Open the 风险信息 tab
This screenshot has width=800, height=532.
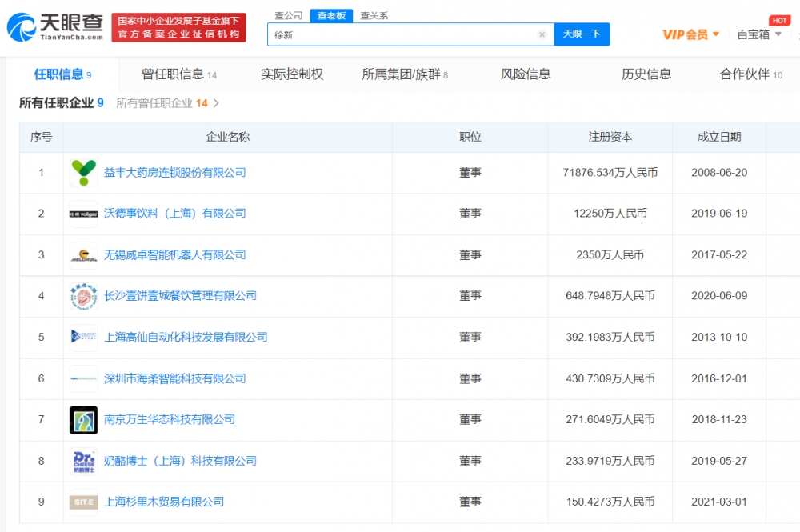point(526,74)
